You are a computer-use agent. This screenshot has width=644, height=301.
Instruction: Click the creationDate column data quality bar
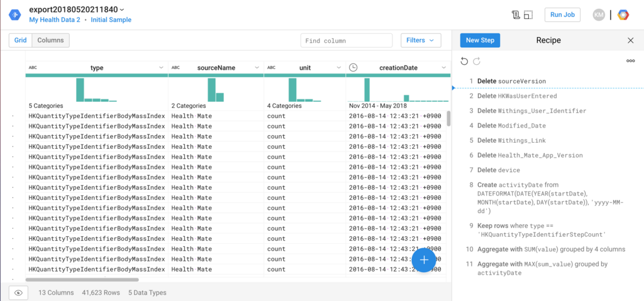click(x=398, y=75)
